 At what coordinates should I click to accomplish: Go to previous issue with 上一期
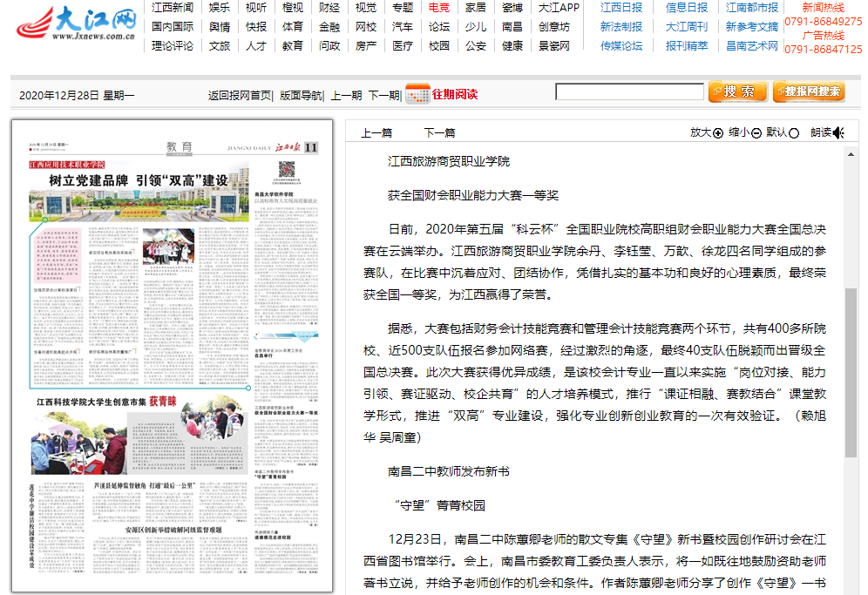click(x=347, y=94)
